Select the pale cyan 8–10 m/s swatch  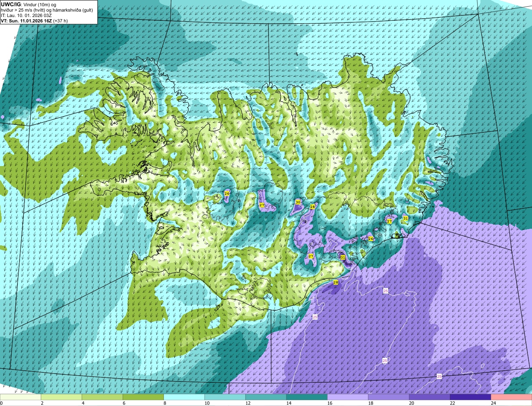pyautogui.click(x=184, y=397)
